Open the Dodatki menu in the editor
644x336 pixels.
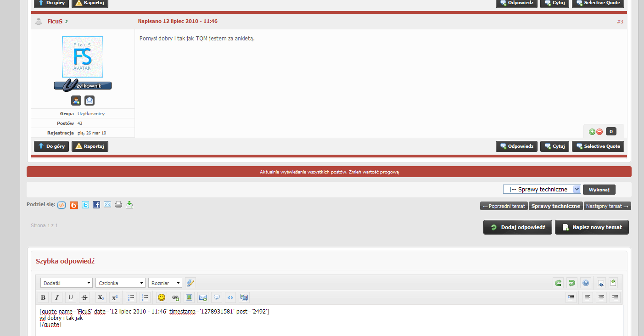tap(66, 283)
